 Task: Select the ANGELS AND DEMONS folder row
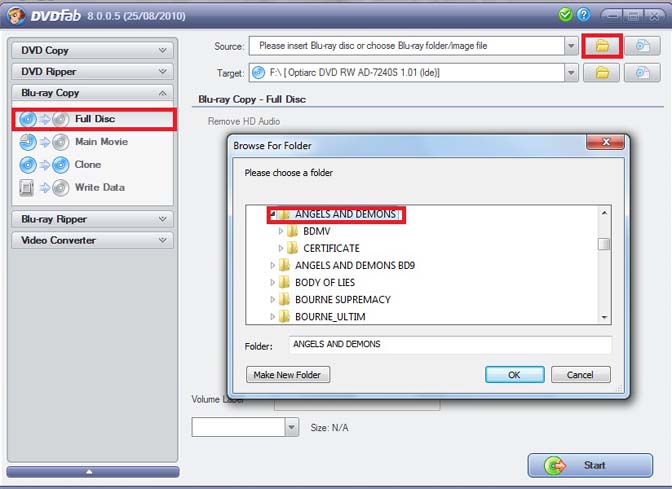tap(337, 214)
